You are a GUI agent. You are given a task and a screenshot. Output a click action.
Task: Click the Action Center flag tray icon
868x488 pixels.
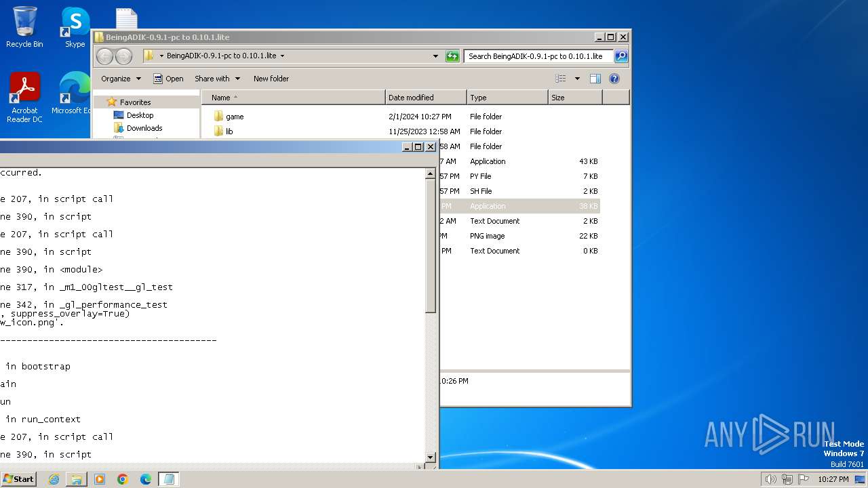coord(804,479)
